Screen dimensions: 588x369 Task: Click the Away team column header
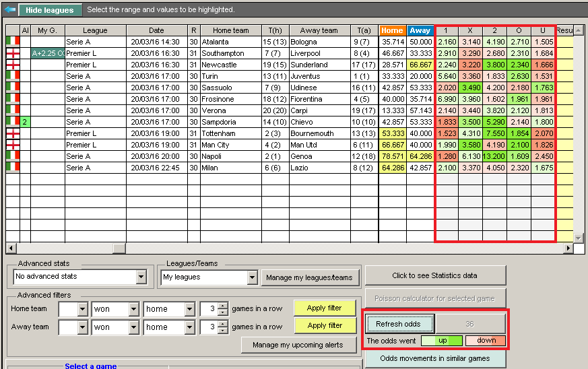tap(319, 30)
